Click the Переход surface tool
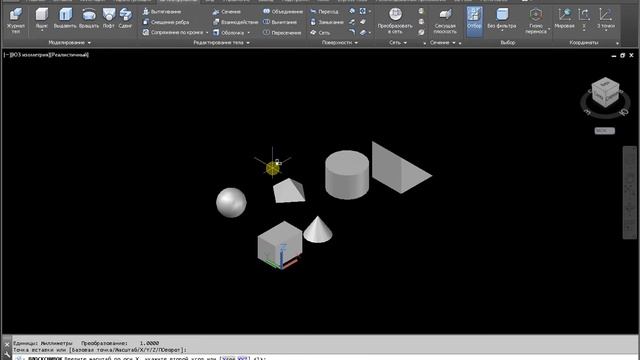 click(324, 12)
